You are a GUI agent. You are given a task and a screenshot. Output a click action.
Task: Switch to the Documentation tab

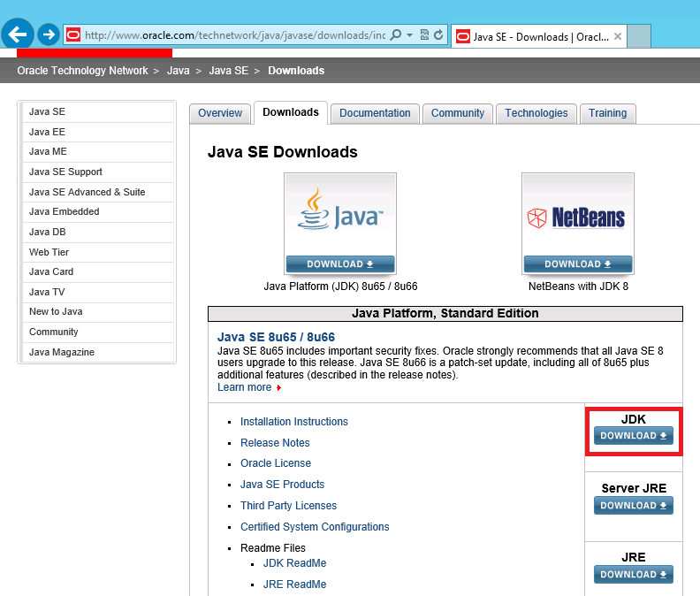pyautogui.click(x=375, y=113)
